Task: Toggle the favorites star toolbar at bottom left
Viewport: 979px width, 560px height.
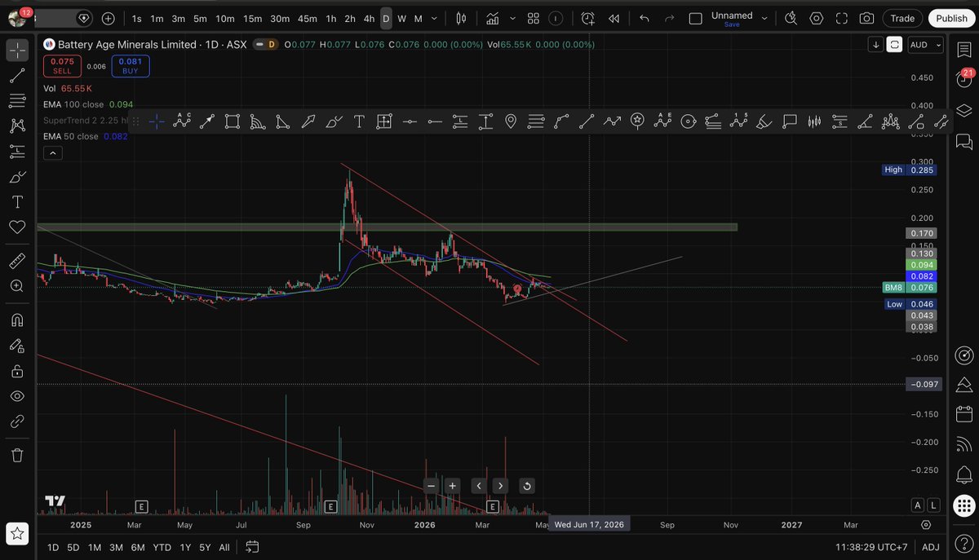Action: click(17, 534)
